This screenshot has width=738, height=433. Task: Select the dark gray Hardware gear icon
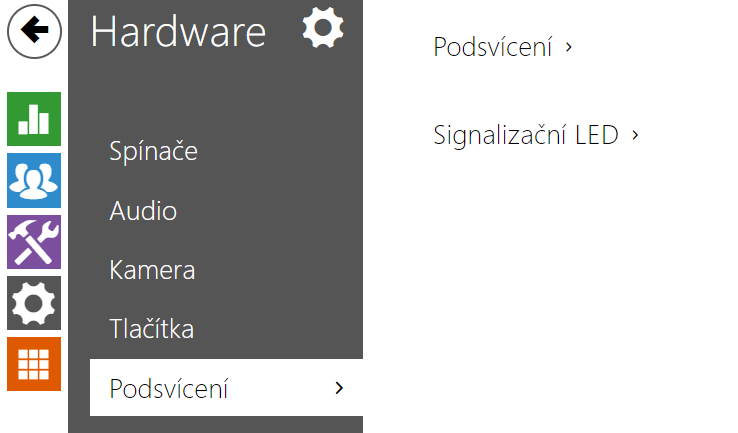click(34, 303)
